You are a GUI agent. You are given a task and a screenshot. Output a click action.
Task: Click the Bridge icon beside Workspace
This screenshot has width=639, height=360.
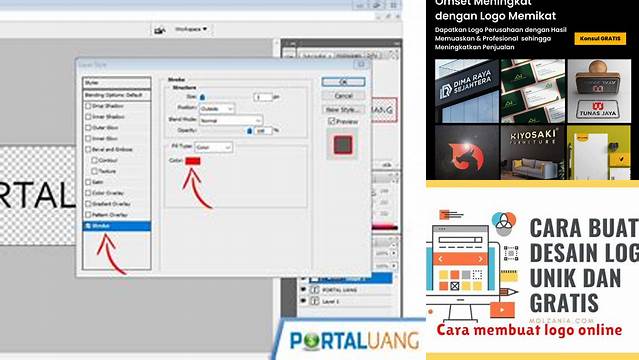159,30
